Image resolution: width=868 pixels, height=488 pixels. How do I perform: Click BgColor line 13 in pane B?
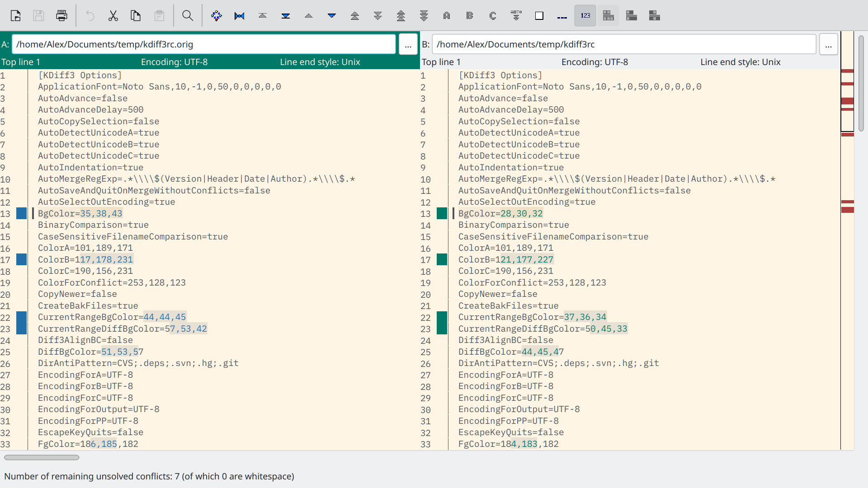click(500, 213)
